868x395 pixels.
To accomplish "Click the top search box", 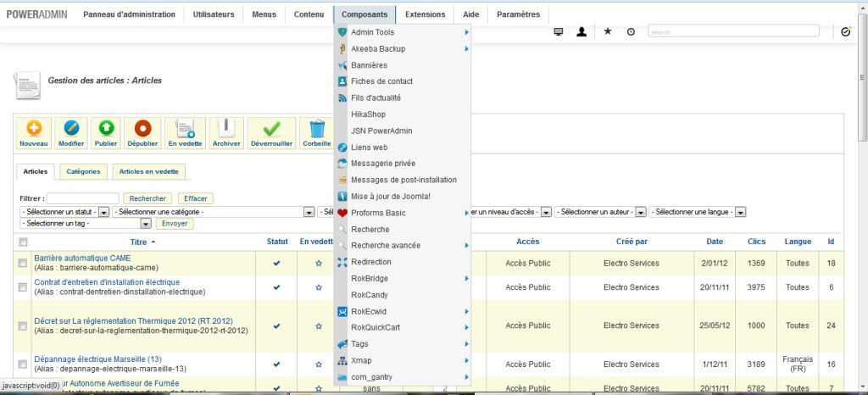I will (x=733, y=31).
